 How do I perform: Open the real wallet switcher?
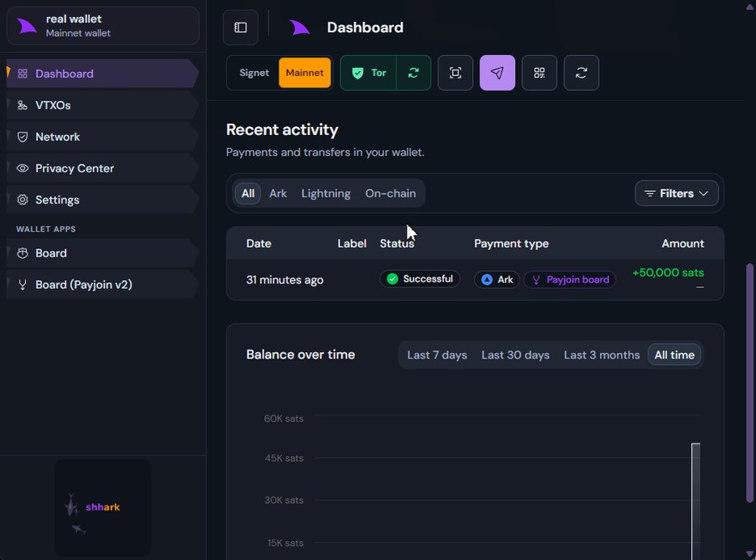tap(103, 26)
